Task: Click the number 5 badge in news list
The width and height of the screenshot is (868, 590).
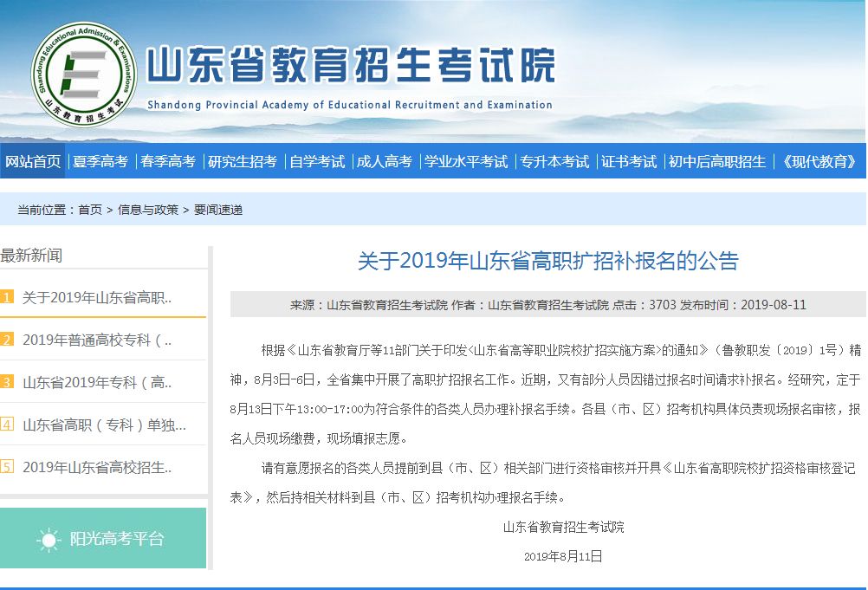Action: (7, 467)
